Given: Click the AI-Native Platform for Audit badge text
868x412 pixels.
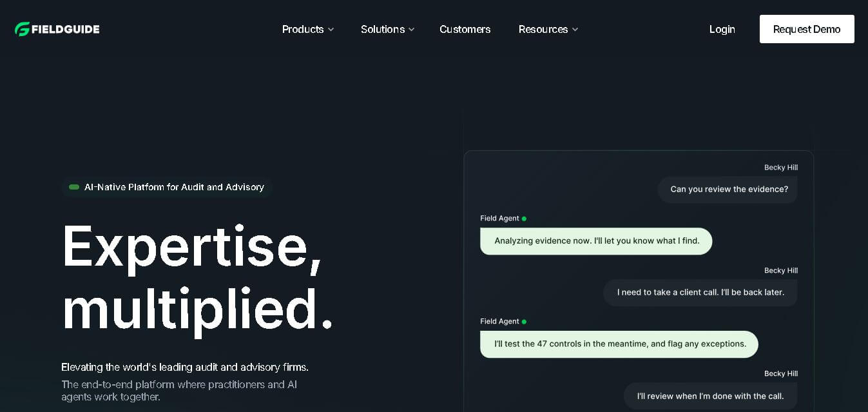Looking at the screenshot, I should click(x=174, y=187).
